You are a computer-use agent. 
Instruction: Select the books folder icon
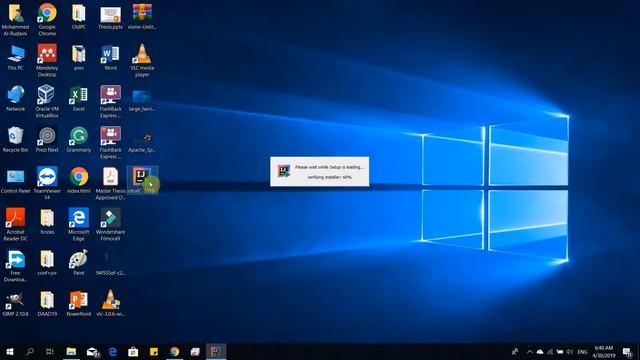pyautogui.click(x=47, y=222)
